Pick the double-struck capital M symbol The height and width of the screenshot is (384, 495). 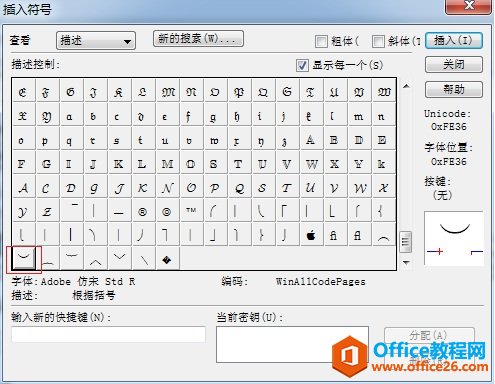(x=167, y=164)
